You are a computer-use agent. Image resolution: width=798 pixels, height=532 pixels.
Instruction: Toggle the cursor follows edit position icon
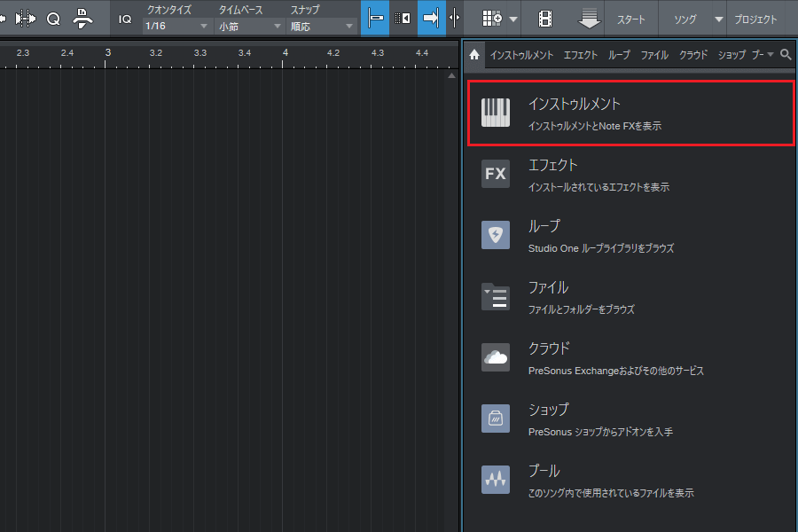pyautogui.click(x=455, y=19)
